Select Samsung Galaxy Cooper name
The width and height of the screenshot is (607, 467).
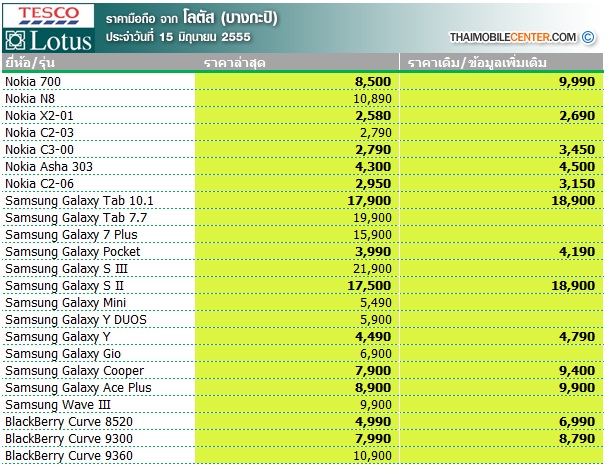[x=74, y=371]
